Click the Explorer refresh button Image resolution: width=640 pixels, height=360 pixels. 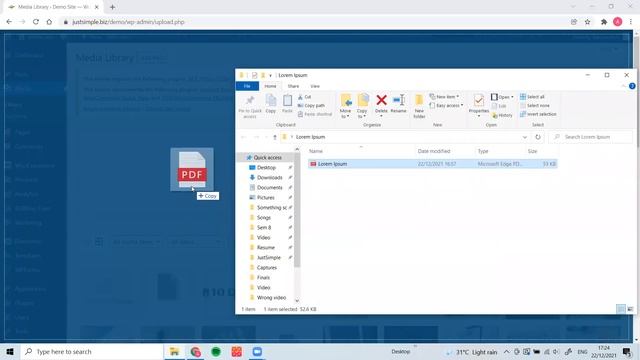tap(538, 137)
